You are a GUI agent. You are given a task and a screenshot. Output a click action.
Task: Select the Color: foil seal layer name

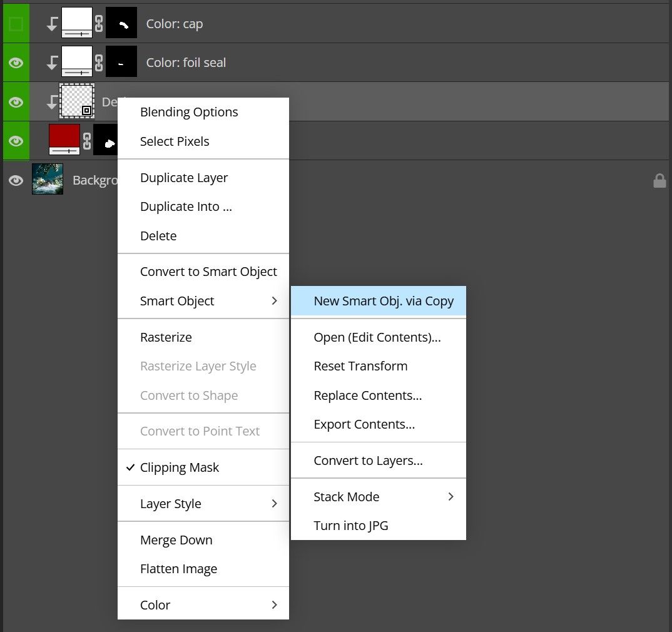tap(186, 63)
